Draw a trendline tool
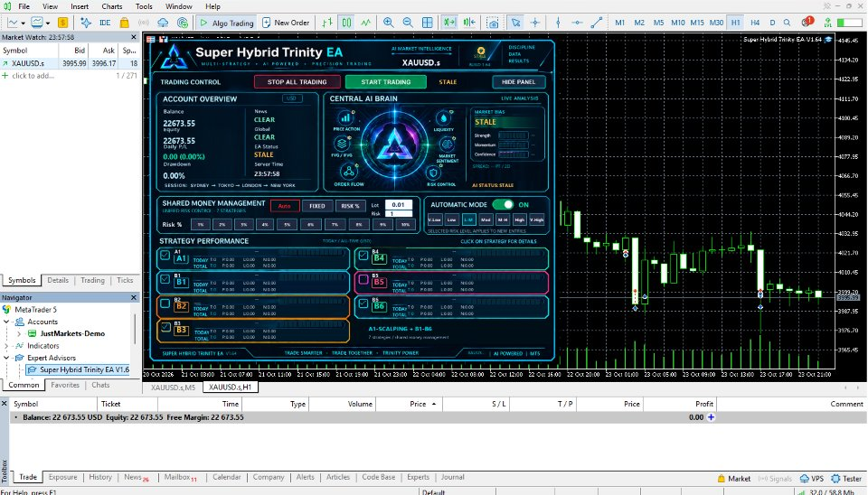This screenshot has width=868, height=495. pos(597,23)
